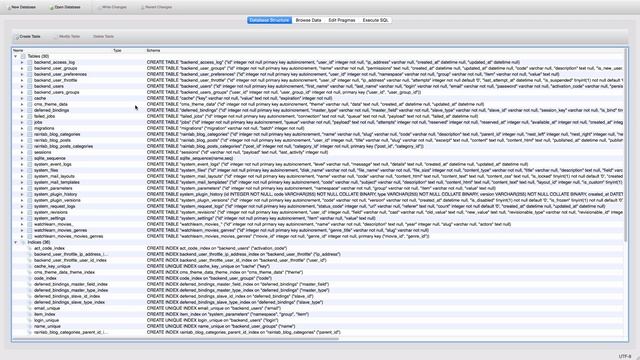Select the system_mail_templates table row
This screenshot has height=360, width=640.
(x=318, y=182)
